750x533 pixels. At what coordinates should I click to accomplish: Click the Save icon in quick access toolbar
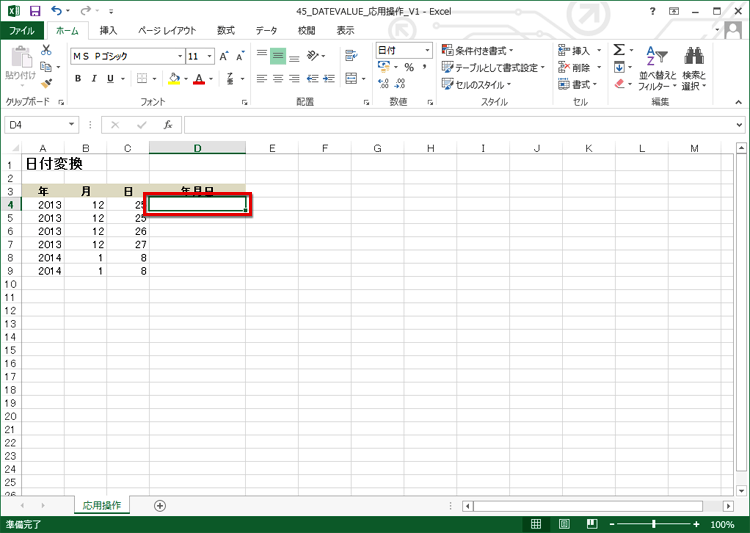35,11
